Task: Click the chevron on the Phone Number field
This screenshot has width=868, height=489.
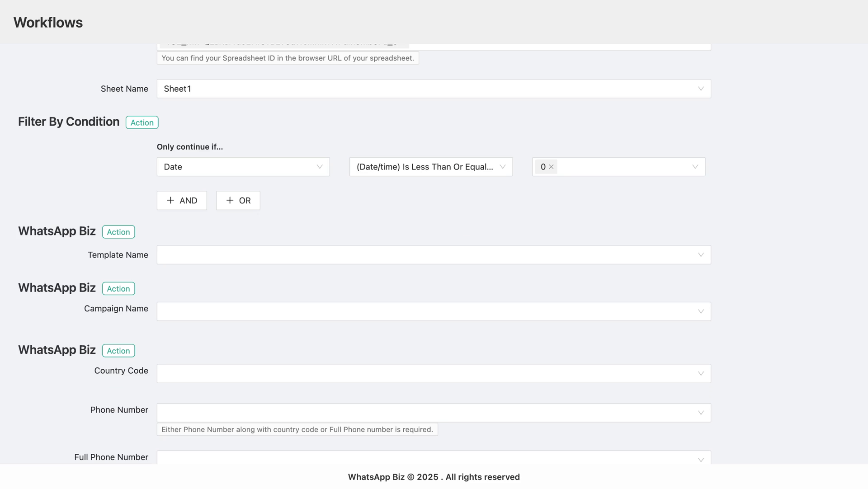Action: coord(701,412)
